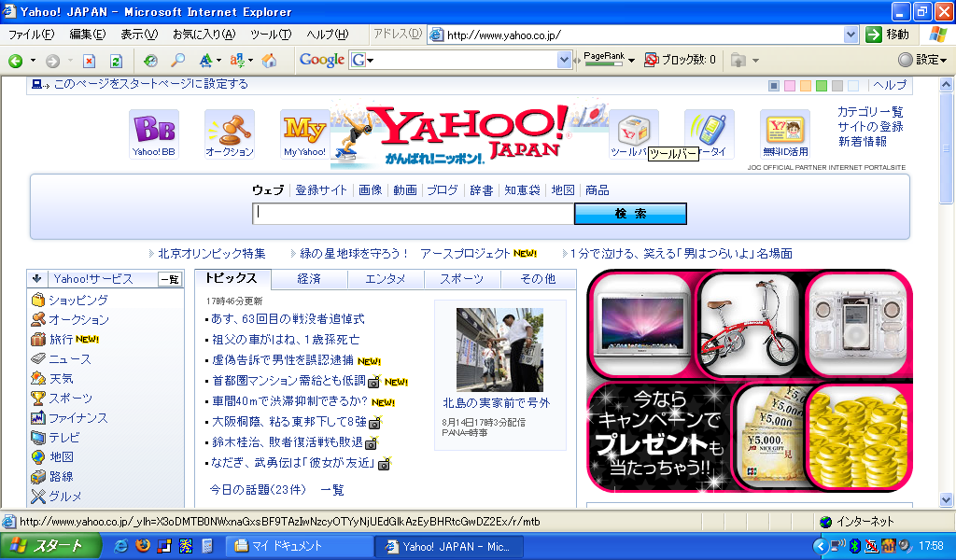Open the translate toolbar button dropdown arrow

pos(250,61)
